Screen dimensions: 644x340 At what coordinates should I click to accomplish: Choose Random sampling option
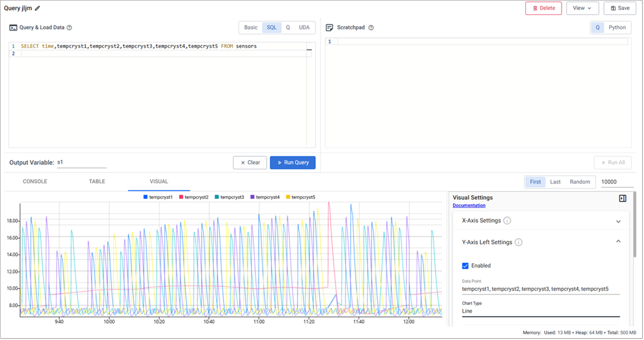pos(580,182)
